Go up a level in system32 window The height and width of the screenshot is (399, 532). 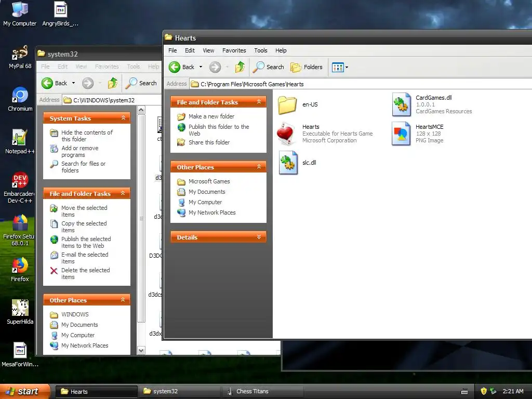click(113, 83)
